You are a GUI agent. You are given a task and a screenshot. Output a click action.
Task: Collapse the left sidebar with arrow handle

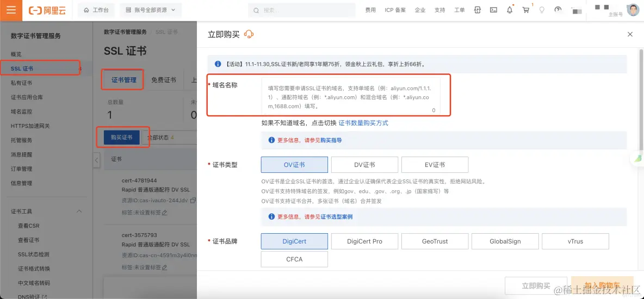(96, 160)
